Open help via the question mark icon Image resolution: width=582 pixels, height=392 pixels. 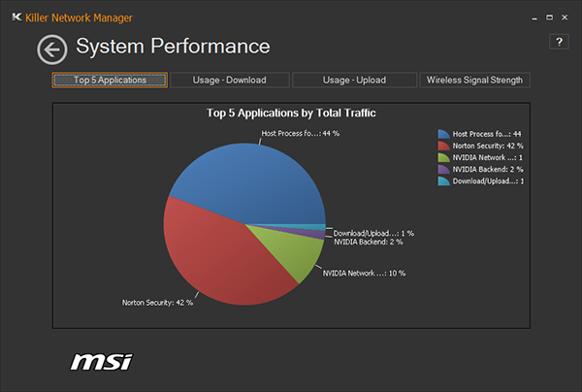(559, 42)
